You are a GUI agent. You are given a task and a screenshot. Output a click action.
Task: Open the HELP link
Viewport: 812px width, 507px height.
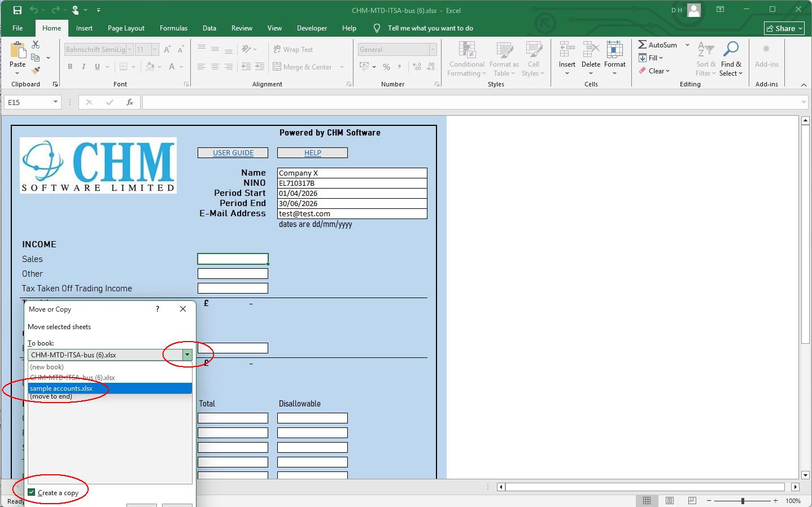[312, 153]
